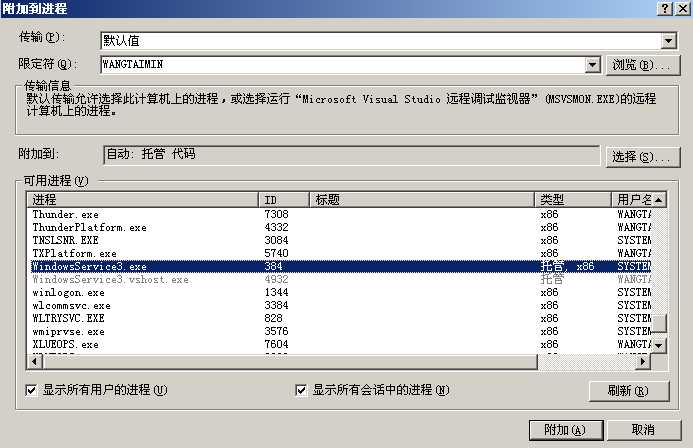The image size is (693, 448).
Task: Click the horizontal scroll left arrow
Action: [x=34, y=361]
